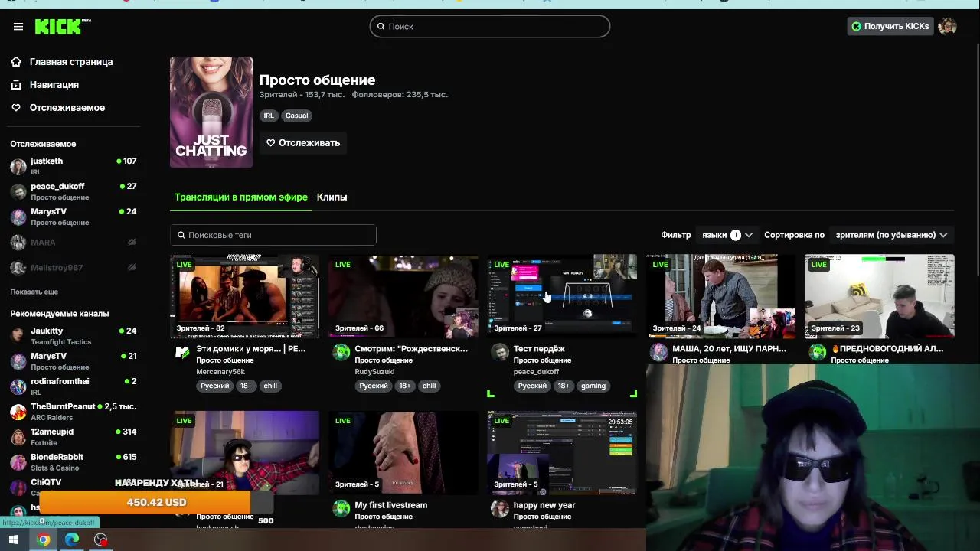Open BlondeRabbit channel avatar

point(18,462)
